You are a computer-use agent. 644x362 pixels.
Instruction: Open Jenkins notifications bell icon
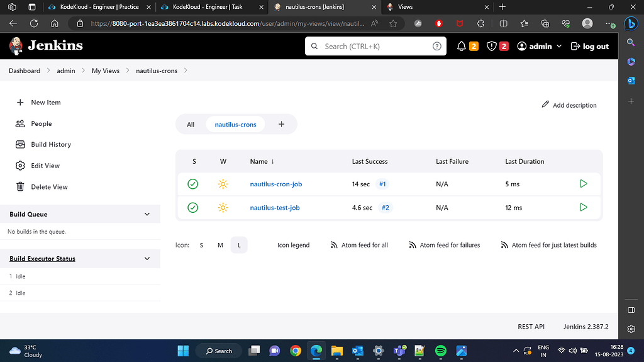[x=462, y=46]
